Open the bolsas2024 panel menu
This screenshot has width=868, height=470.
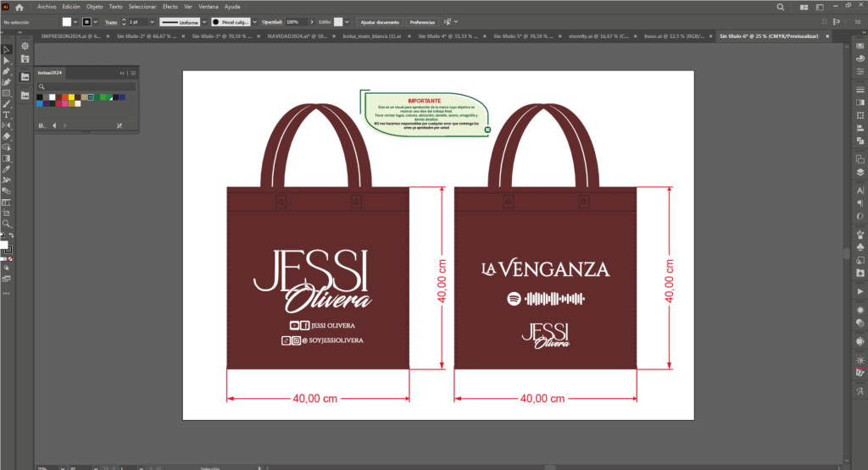pos(133,73)
